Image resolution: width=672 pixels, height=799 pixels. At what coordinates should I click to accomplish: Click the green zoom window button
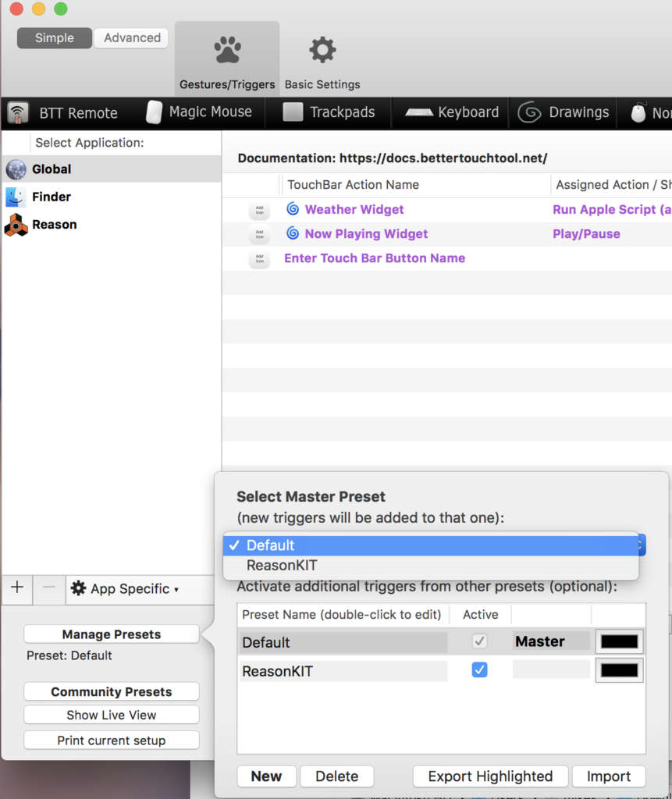[61, 9]
